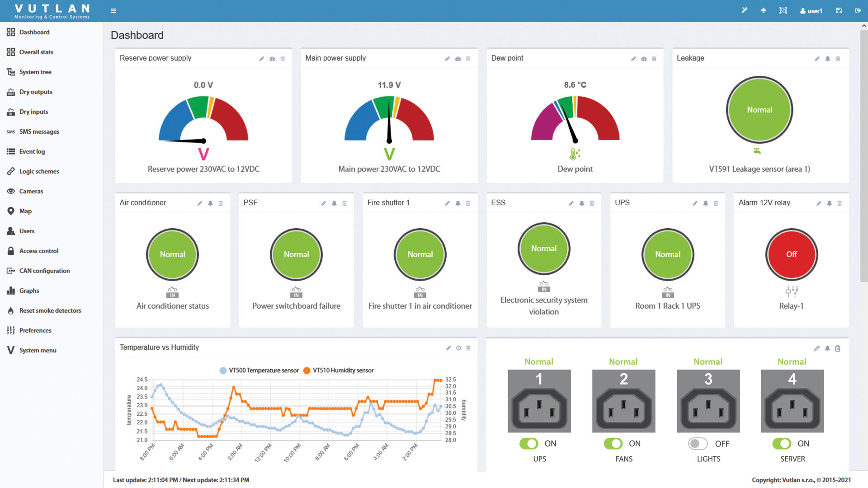Viewport: 868px width, 488px height.
Task: Open the SMS messages section
Action: (39, 131)
